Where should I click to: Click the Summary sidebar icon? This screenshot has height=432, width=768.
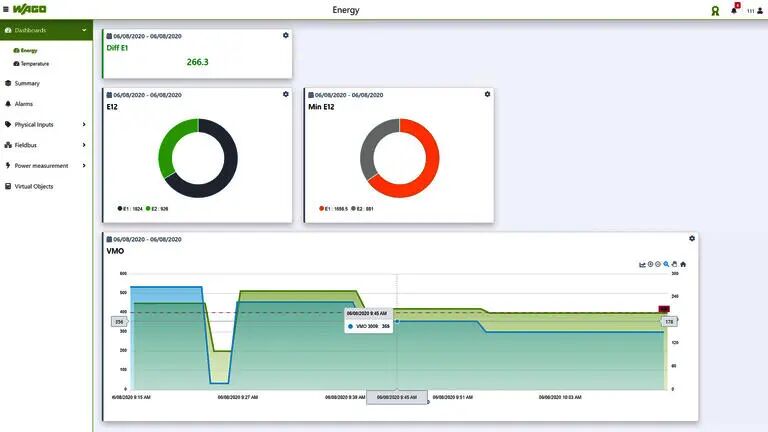(x=8, y=83)
